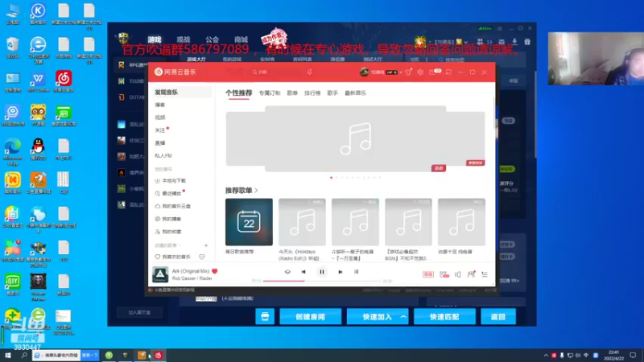Viewport: 644px width, 362px height.
Task: Open the listen-together icon in player bar
Action: click(x=471, y=274)
